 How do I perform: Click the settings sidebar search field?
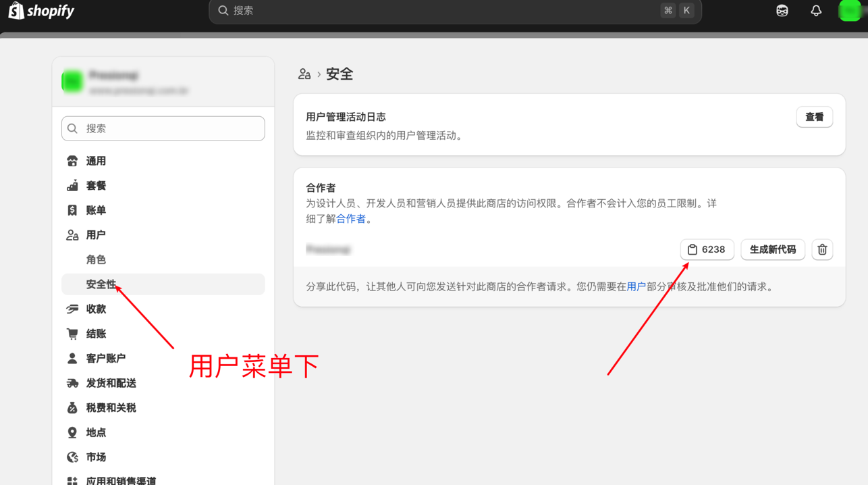click(x=163, y=128)
